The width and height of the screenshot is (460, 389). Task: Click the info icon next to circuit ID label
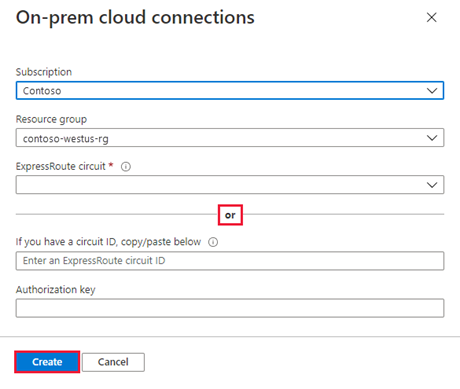pos(213,242)
